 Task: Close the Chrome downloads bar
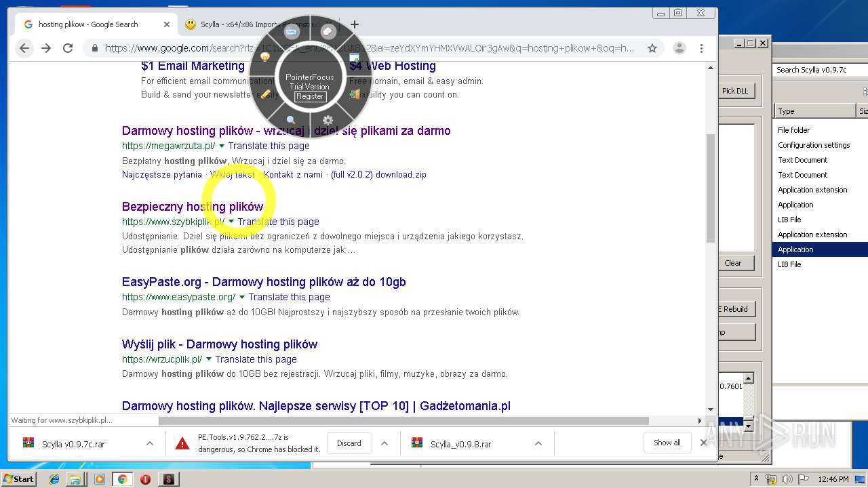click(x=703, y=443)
